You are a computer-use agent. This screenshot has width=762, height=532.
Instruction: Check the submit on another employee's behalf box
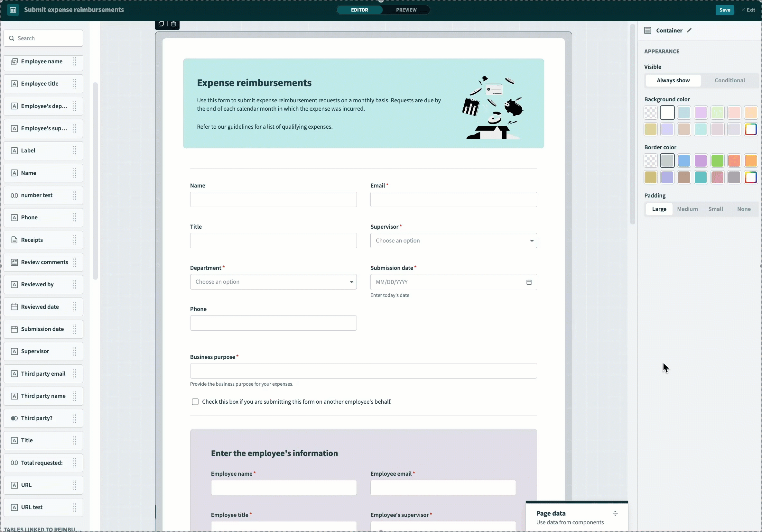pos(195,402)
